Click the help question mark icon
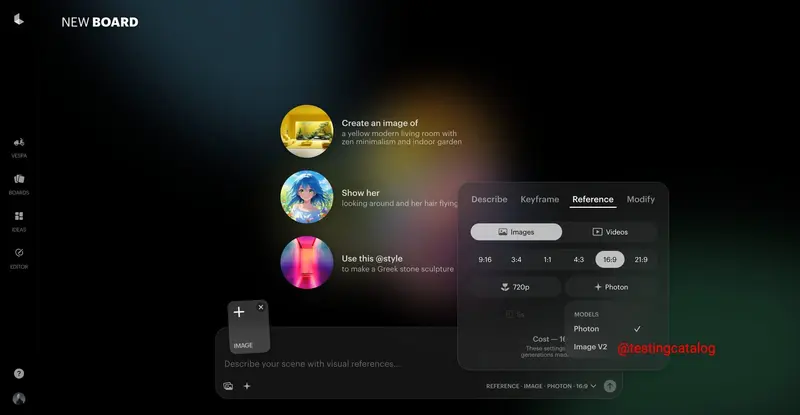Image resolution: width=800 pixels, height=415 pixels. point(19,373)
